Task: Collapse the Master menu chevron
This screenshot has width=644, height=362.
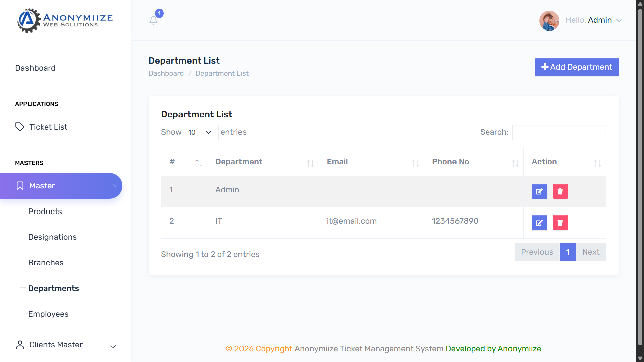Action: (x=113, y=186)
